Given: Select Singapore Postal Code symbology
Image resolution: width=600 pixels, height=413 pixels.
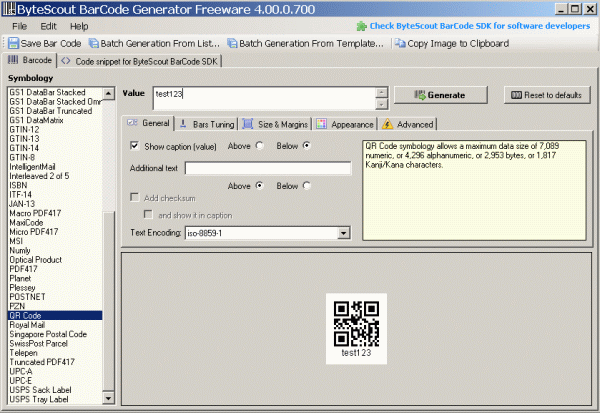Looking at the screenshot, I should pos(48,334).
